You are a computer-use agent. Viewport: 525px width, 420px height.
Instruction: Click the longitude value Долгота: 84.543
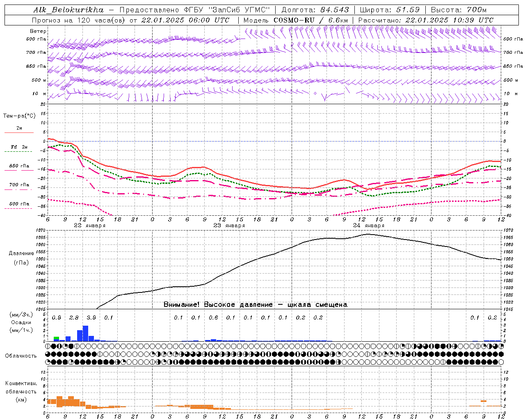[x=315, y=10]
